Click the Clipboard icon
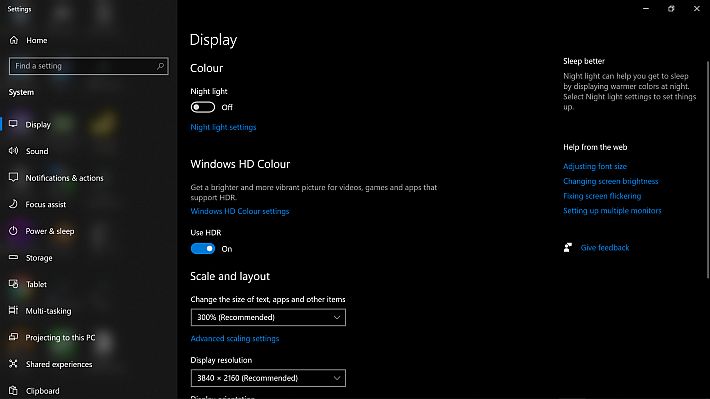 [x=14, y=390]
